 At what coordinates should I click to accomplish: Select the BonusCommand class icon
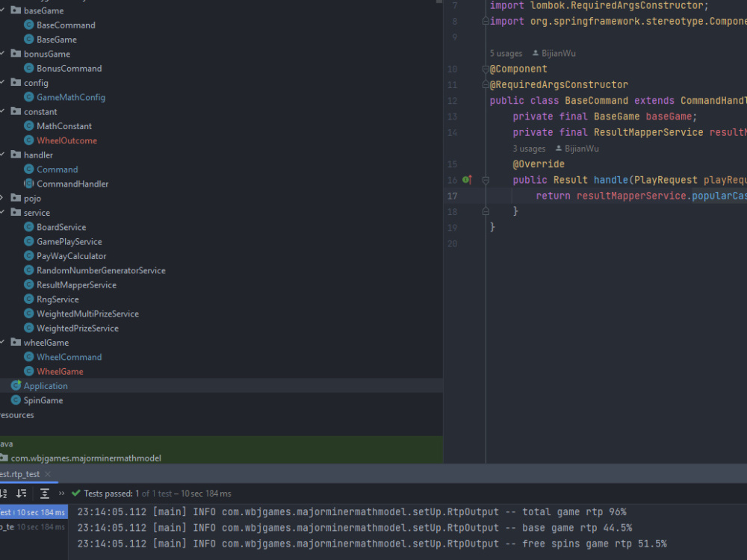pos(29,68)
